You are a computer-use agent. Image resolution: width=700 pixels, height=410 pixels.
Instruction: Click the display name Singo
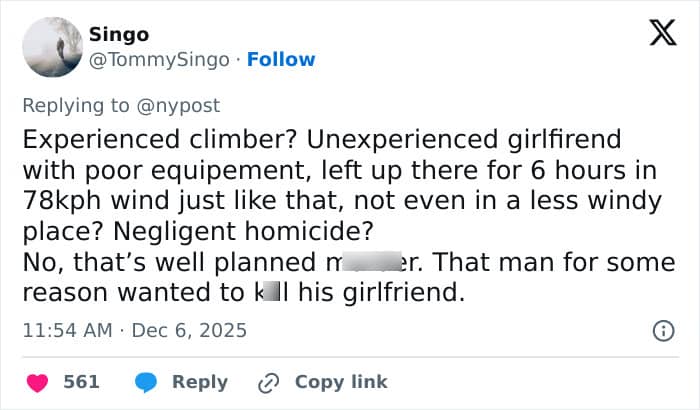[x=120, y=34]
